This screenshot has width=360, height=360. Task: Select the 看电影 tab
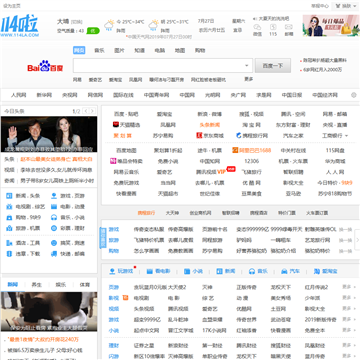coord(158,271)
